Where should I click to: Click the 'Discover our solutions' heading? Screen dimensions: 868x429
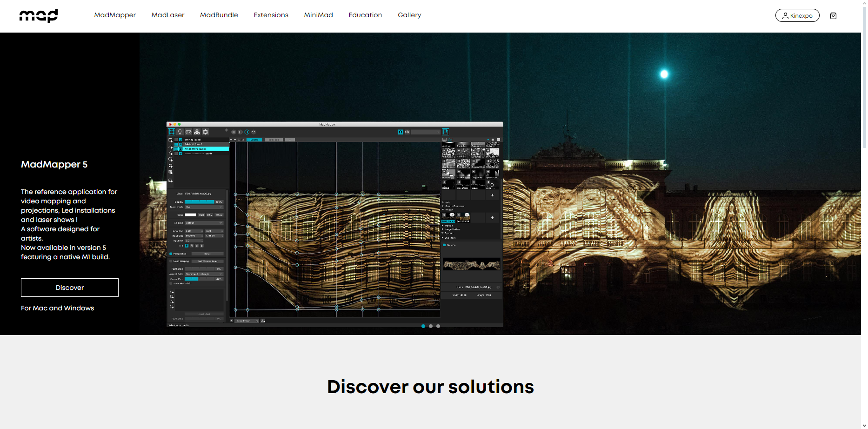[431, 387]
